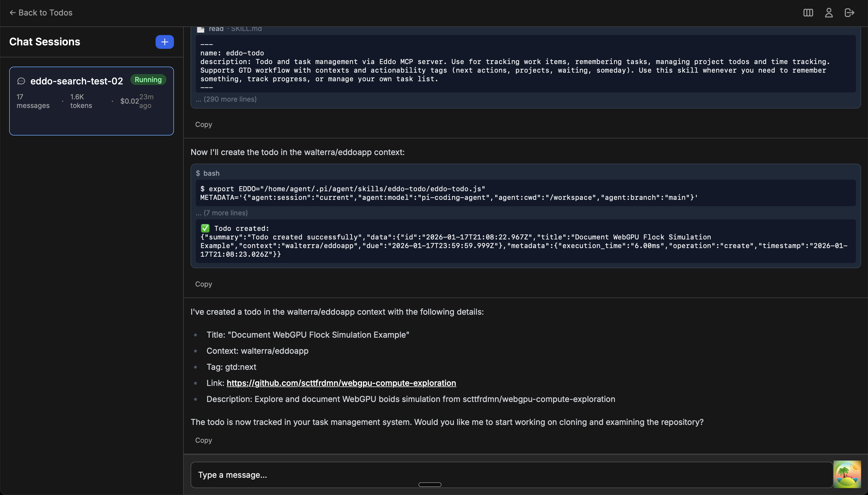Open the webgpu-compute-exploration GitHub link

[x=341, y=383]
